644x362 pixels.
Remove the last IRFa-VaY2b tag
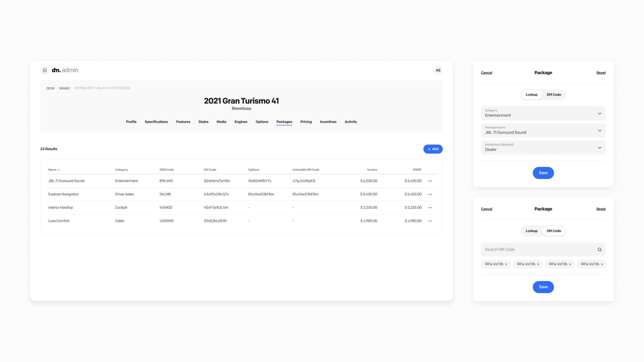click(602, 264)
